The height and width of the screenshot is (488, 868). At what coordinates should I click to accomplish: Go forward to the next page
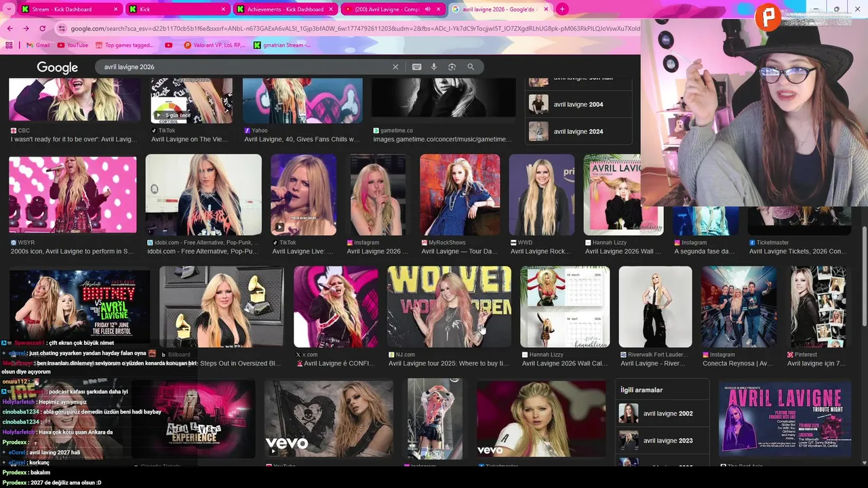[x=26, y=28]
